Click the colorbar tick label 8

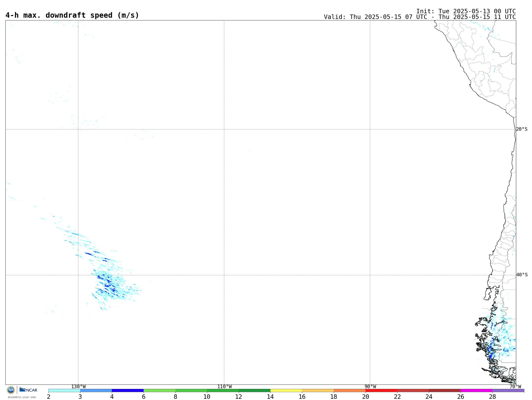(x=175, y=397)
